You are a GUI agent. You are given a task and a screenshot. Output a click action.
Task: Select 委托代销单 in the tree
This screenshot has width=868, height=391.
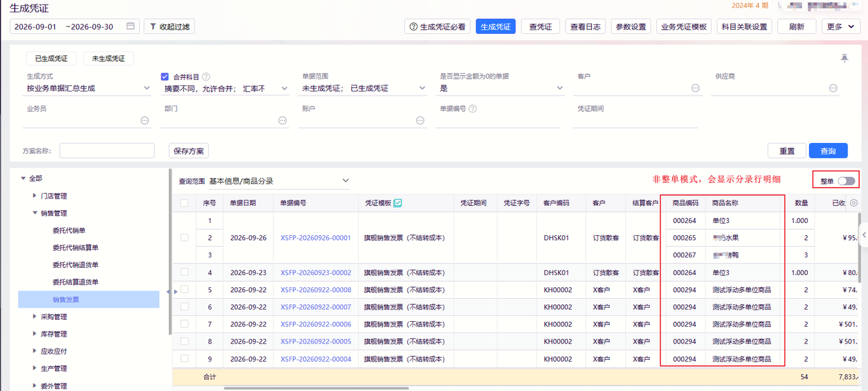point(71,230)
